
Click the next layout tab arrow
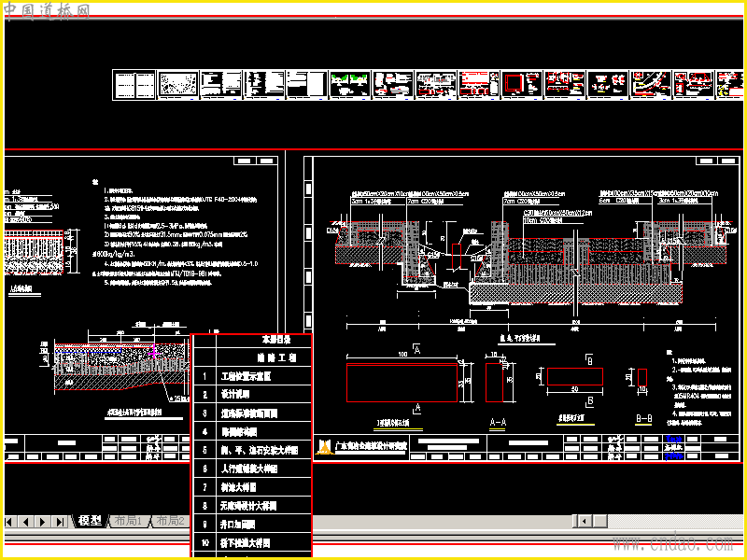43,522
